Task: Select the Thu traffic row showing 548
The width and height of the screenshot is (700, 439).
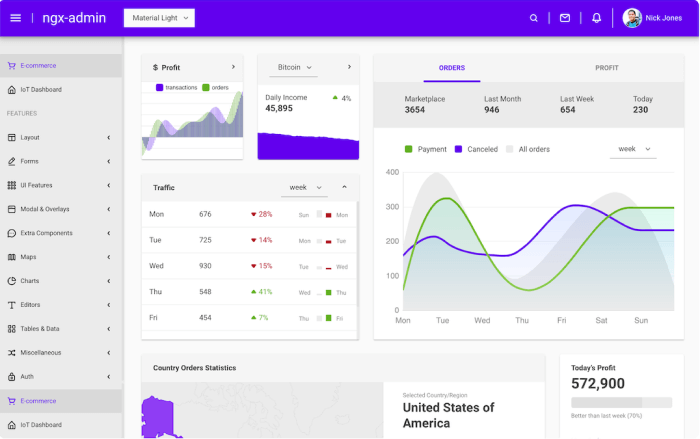Action: pyautogui.click(x=249, y=292)
